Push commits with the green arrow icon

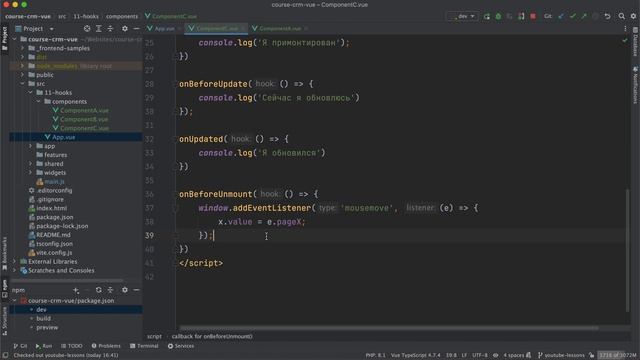click(x=584, y=16)
